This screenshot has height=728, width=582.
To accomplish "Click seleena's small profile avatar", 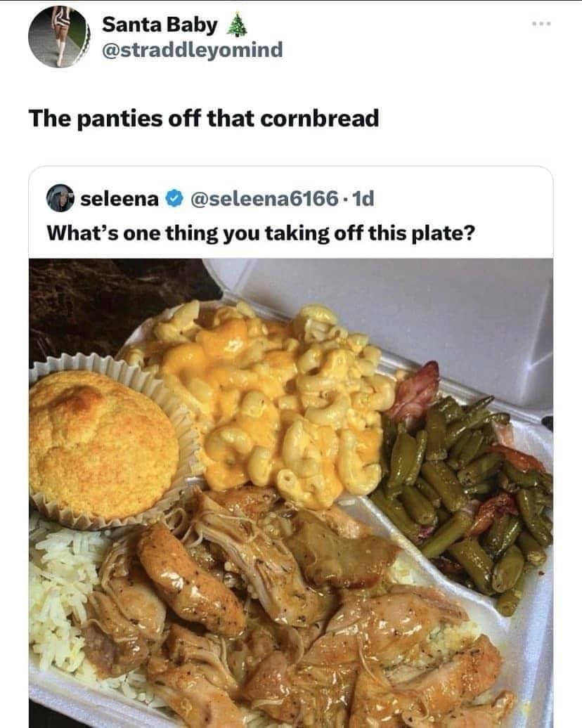I will coord(60,198).
